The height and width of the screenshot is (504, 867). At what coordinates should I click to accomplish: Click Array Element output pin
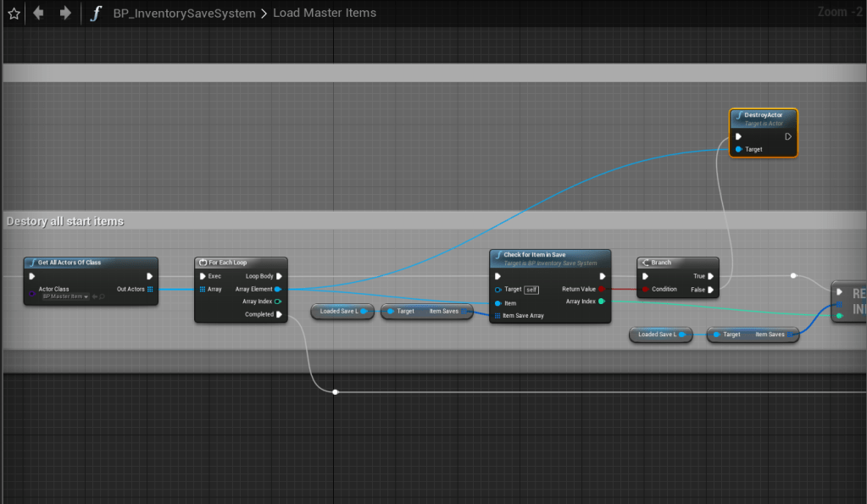click(x=278, y=289)
